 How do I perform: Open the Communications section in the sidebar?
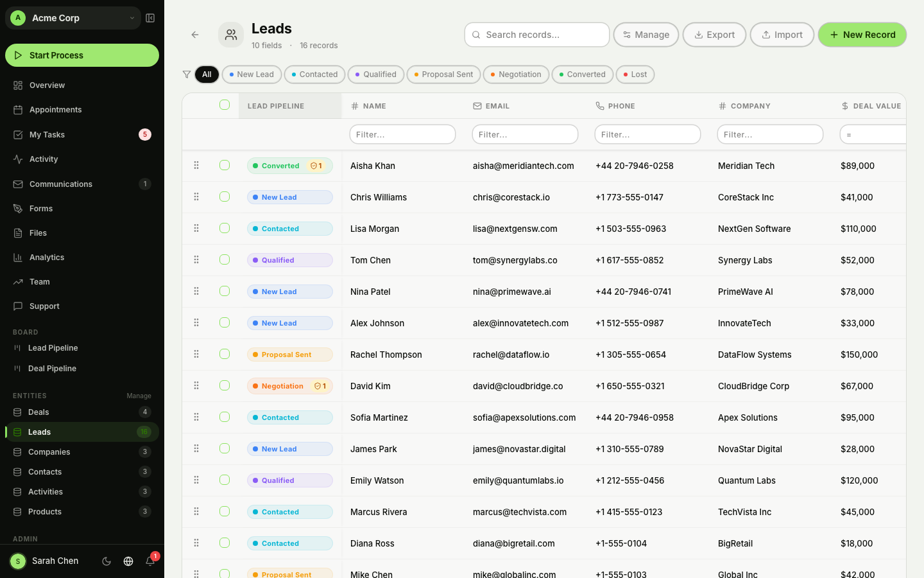pos(61,184)
